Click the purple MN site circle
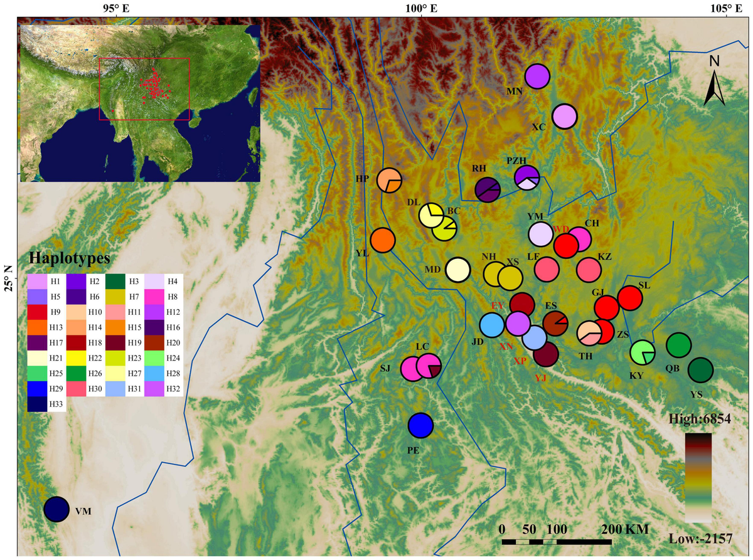Image resolution: width=753 pixels, height=560 pixels. 537,77
